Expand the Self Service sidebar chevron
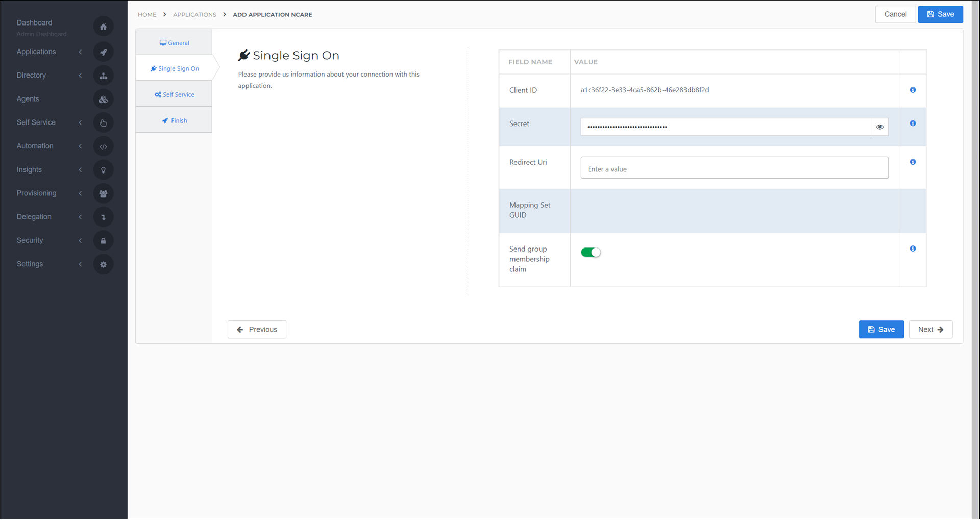This screenshot has width=980, height=520. point(80,122)
